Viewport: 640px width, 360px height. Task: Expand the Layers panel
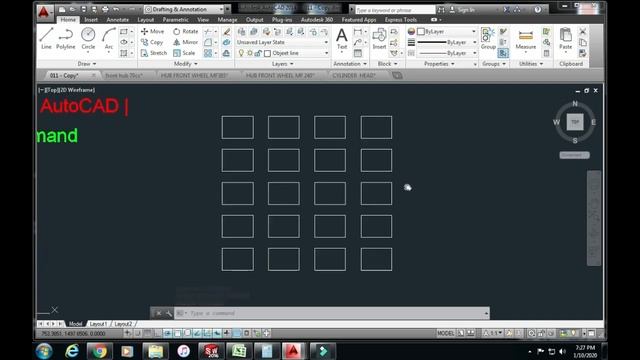pos(282,64)
